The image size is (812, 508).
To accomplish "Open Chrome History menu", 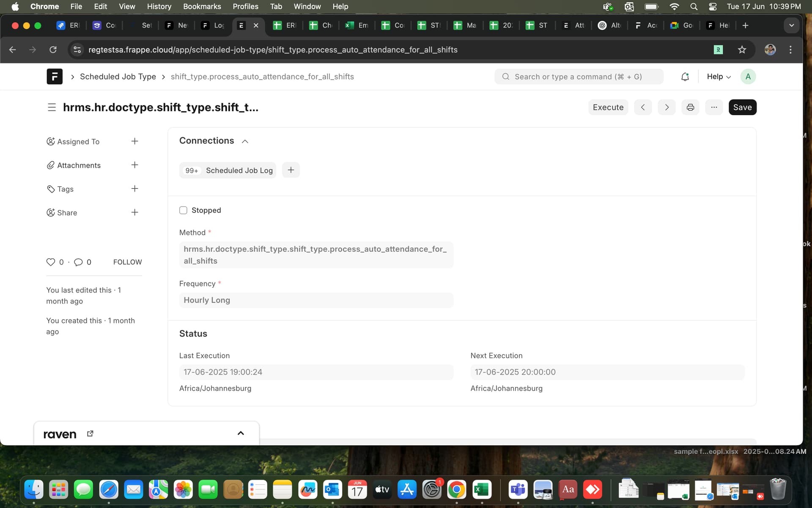I will pyautogui.click(x=159, y=6).
